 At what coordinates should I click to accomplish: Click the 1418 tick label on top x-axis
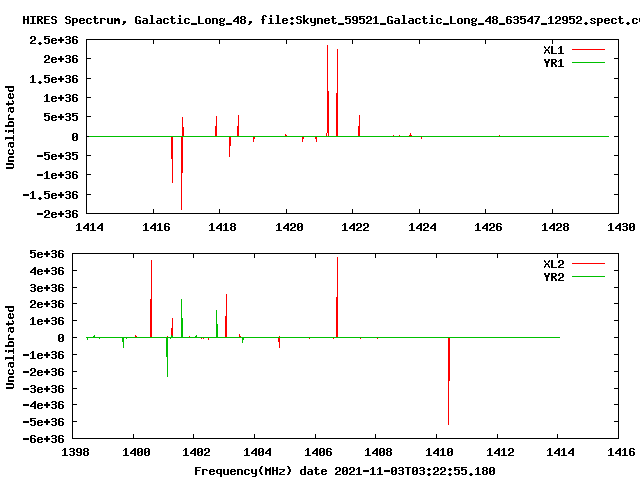[222, 227]
